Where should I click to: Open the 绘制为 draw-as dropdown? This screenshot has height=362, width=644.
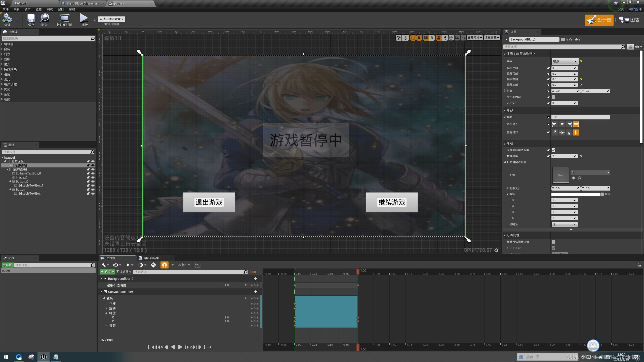pyautogui.click(x=565, y=224)
